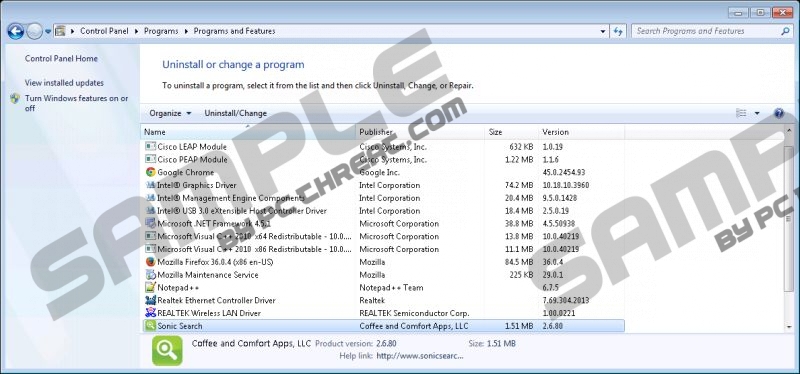Select Mozilla Maintenance Service name

point(208,275)
